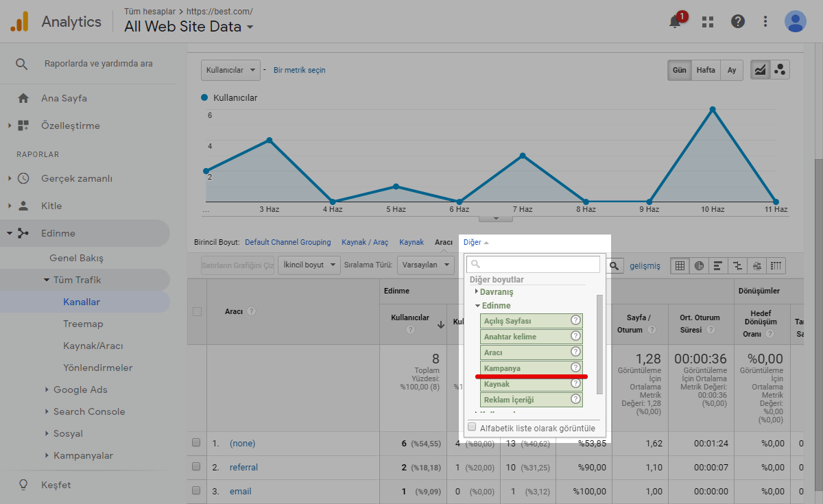Switch to the motion chart icon
The image size is (823, 504).
780,70
